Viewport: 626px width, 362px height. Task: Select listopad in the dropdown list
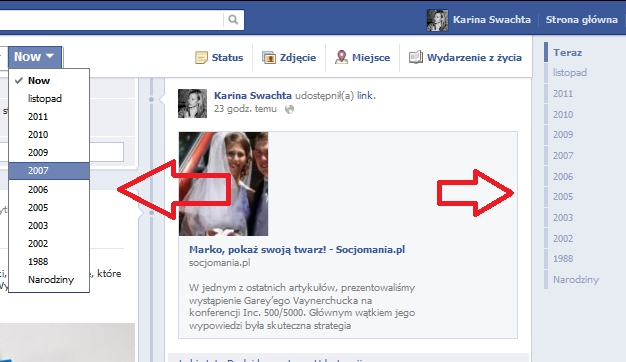click(49, 99)
